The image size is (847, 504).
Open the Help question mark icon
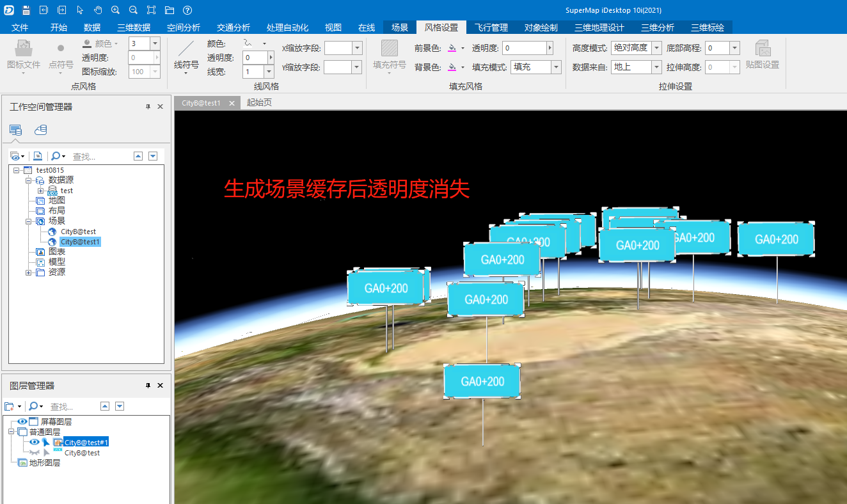(187, 10)
